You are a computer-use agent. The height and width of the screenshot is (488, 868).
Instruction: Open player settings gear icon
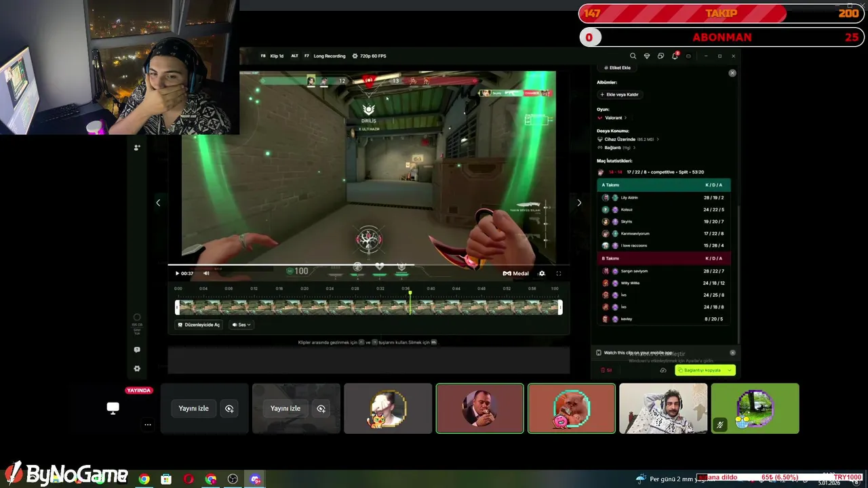(541, 274)
